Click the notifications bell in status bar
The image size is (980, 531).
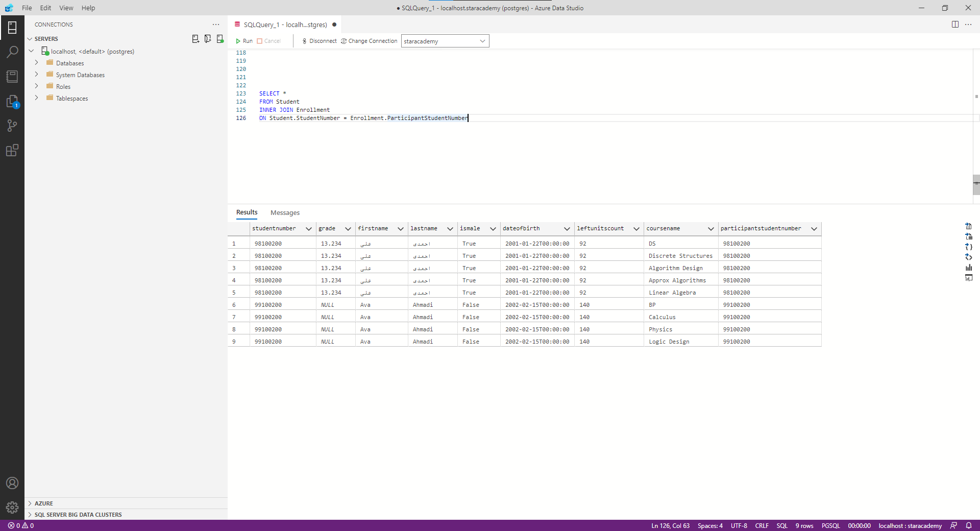968,525
